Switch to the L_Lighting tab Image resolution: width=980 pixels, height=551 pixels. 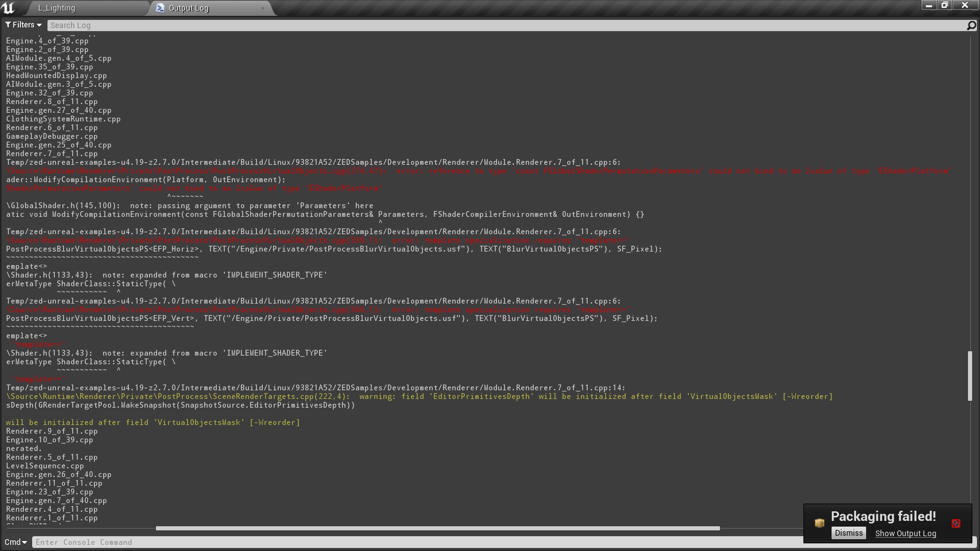coord(56,8)
